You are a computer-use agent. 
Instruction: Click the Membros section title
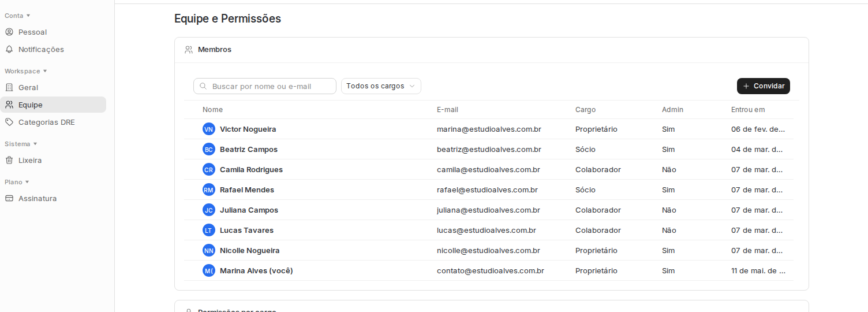pyautogui.click(x=215, y=50)
